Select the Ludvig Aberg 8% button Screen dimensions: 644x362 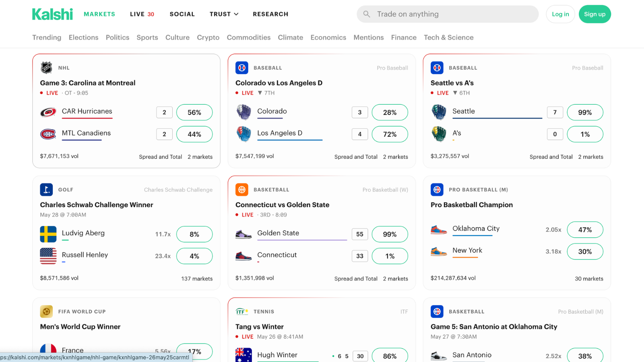[x=194, y=234]
